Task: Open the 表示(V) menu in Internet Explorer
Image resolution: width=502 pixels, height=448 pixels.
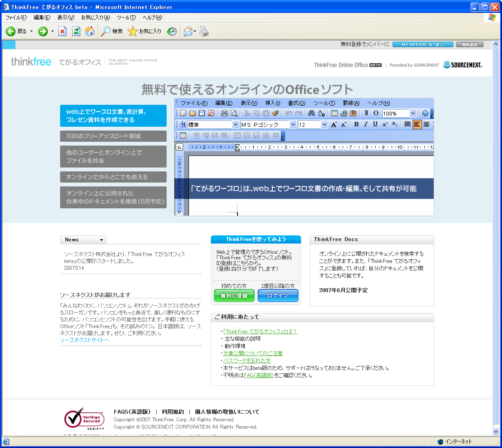Action: point(66,18)
